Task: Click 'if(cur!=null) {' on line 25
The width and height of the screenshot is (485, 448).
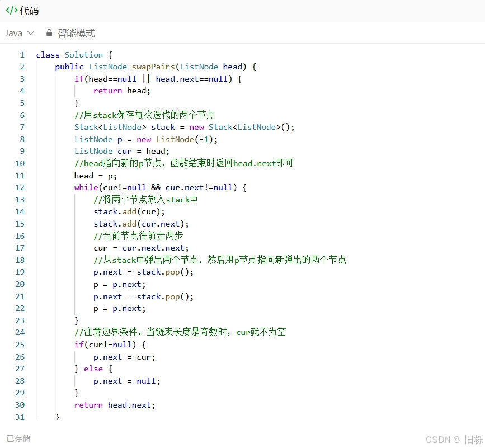Action: (110, 345)
